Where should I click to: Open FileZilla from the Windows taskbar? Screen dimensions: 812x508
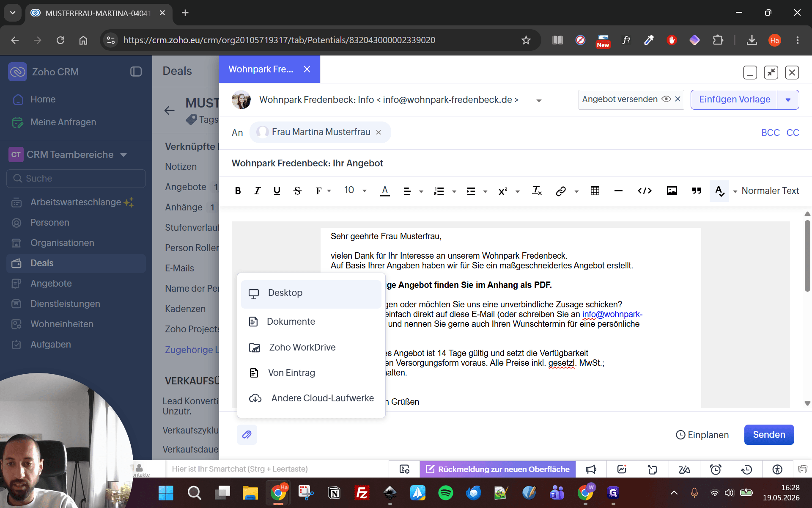point(362,493)
